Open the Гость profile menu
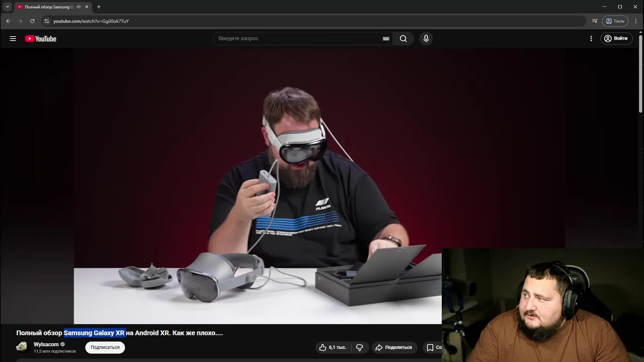Image resolution: width=644 pixels, height=362 pixels. coord(615,21)
